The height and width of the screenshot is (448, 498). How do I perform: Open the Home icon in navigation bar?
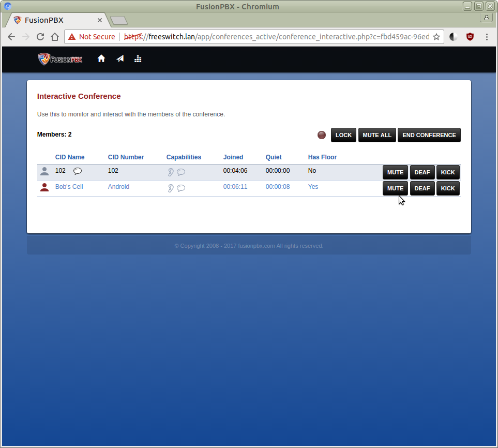101,59
